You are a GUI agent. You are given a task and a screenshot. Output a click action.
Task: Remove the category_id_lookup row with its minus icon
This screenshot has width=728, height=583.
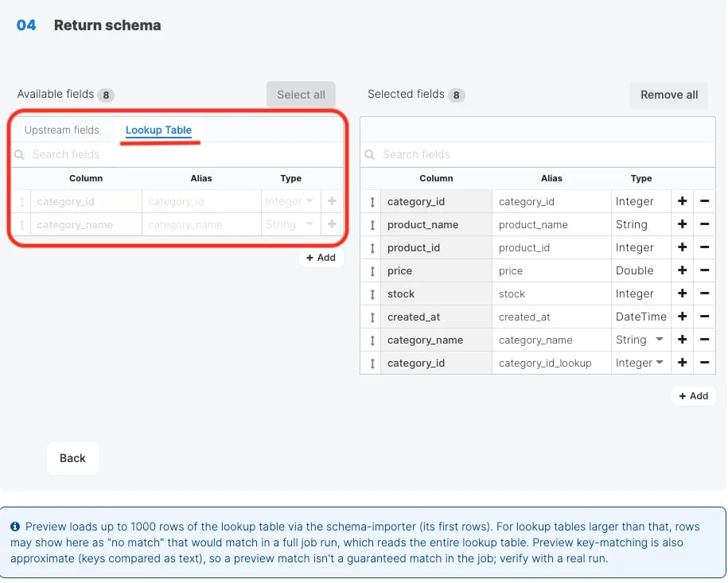[x=704, y=363]
